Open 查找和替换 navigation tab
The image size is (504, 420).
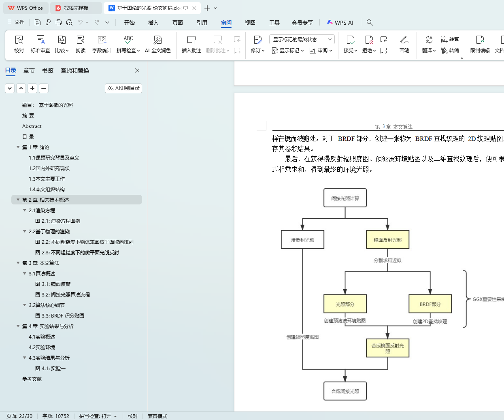(75, 70)
